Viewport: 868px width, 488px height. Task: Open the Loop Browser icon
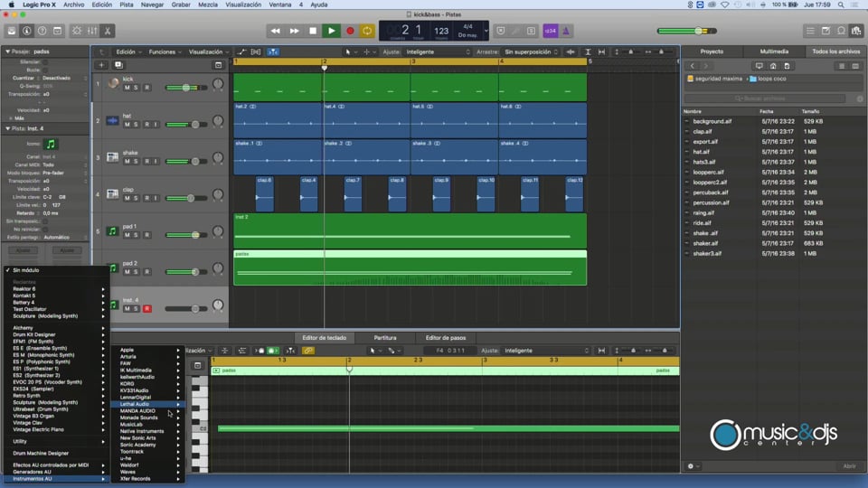pos(841,31)
